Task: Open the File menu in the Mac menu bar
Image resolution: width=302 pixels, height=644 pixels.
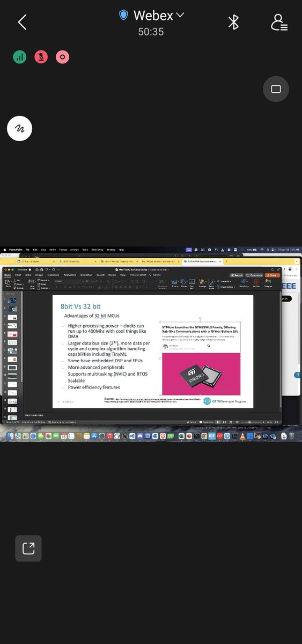Action: point(27,250)
